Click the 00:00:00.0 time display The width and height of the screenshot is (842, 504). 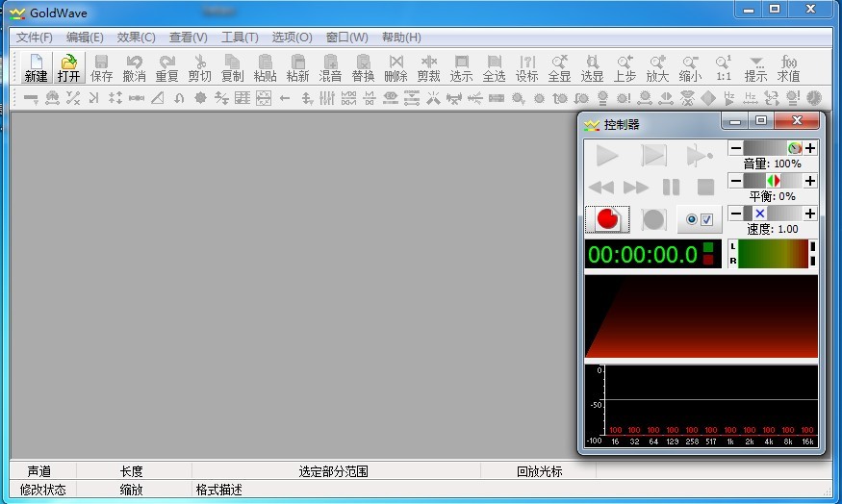(x=643, y=255)
